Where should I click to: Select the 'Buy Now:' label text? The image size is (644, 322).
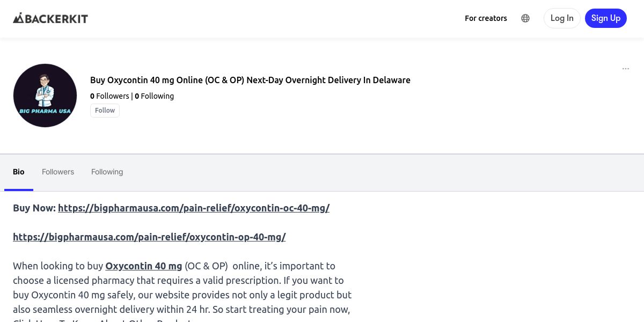point(34,208)
